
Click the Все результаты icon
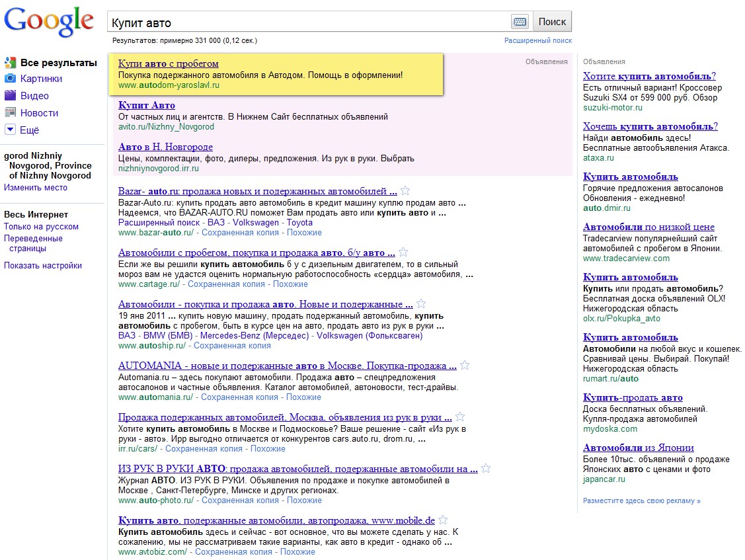click(10, 62)
